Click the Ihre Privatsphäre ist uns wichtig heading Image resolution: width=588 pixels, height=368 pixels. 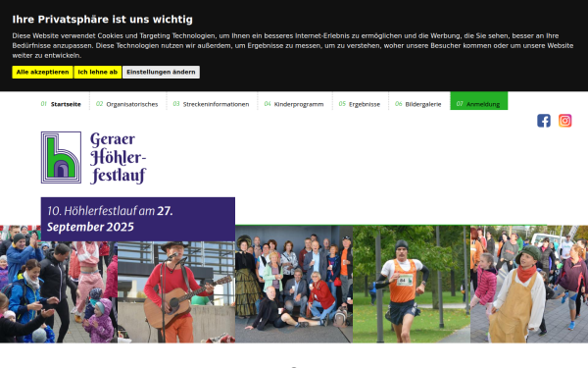(x=102, y=20)
